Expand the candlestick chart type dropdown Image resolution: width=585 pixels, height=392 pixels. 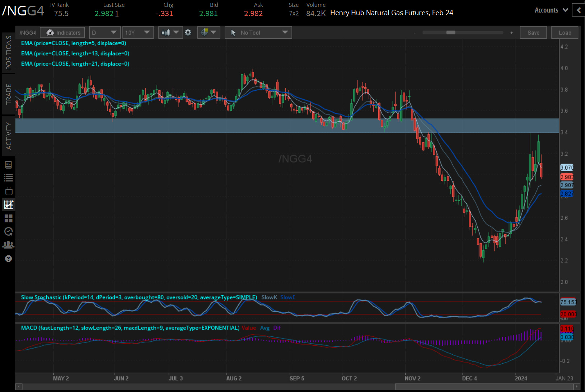pos(170,33)
